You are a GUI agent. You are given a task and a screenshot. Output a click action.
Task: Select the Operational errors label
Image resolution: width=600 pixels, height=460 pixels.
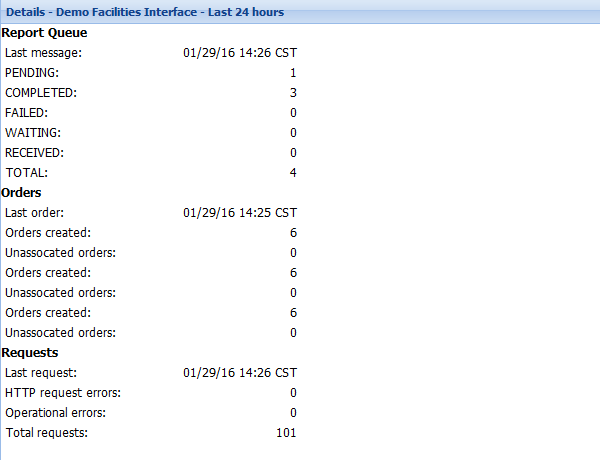(x=55, y=413)
